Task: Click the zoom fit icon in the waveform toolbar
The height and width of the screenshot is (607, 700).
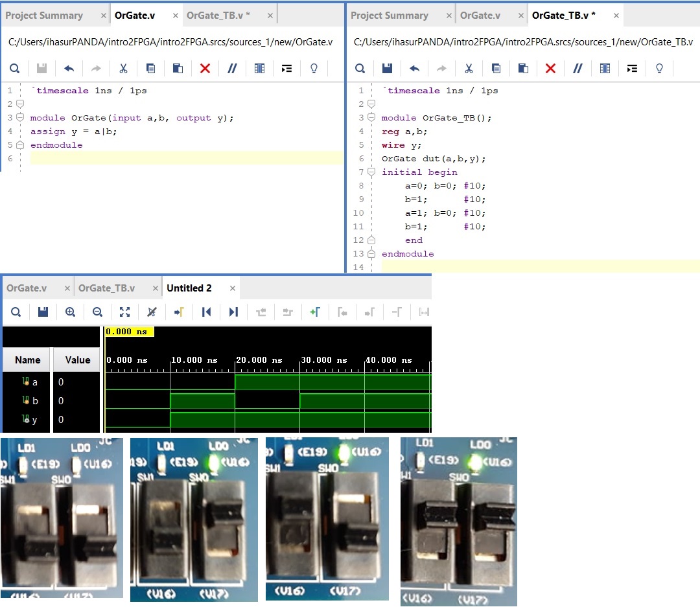Action: point(124,312)
